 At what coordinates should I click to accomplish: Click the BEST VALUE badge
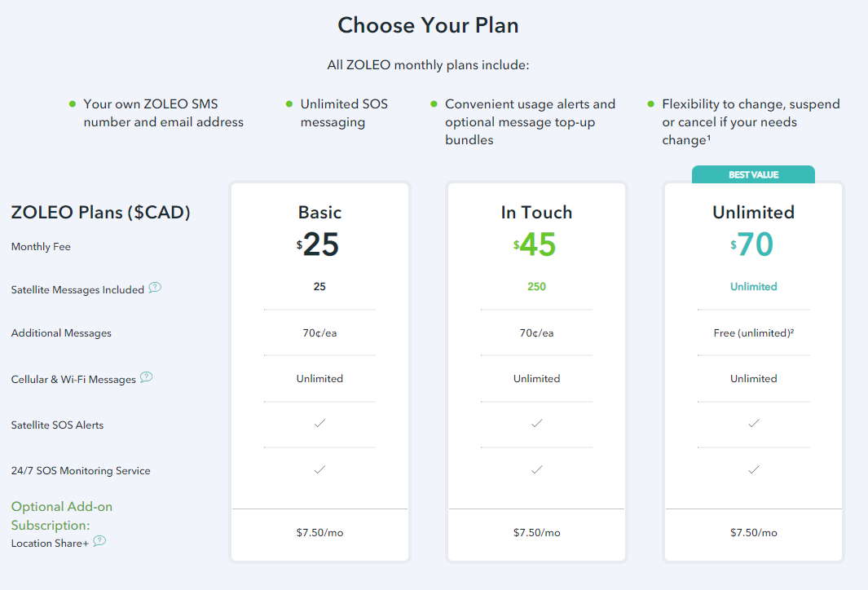(x=753, y=175)
